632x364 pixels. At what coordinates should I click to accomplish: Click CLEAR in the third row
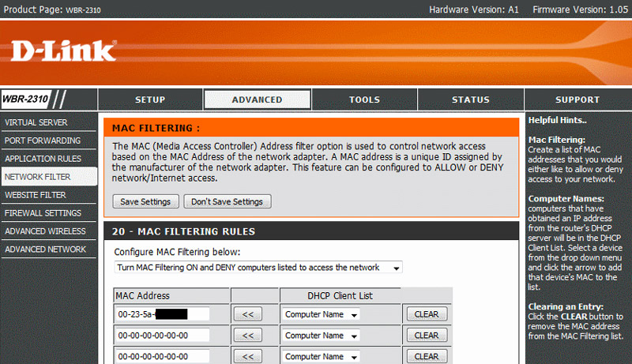pos(427,356)
